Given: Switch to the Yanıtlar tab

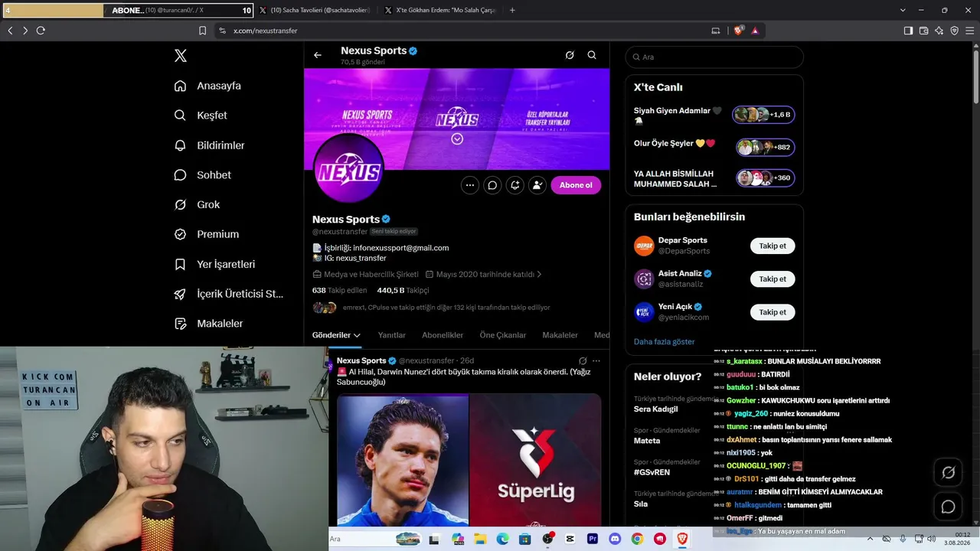Looking at the screenshot, I should click(x=392, y=335).
